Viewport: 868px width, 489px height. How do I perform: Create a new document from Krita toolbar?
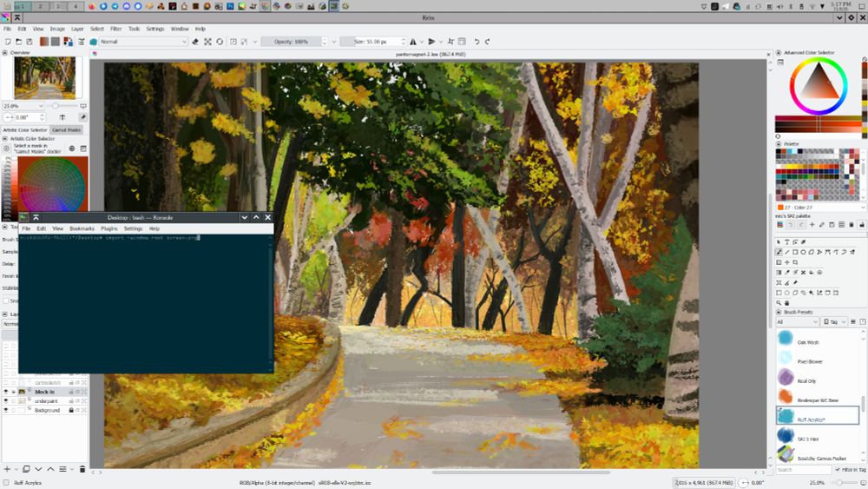point(8,42)
